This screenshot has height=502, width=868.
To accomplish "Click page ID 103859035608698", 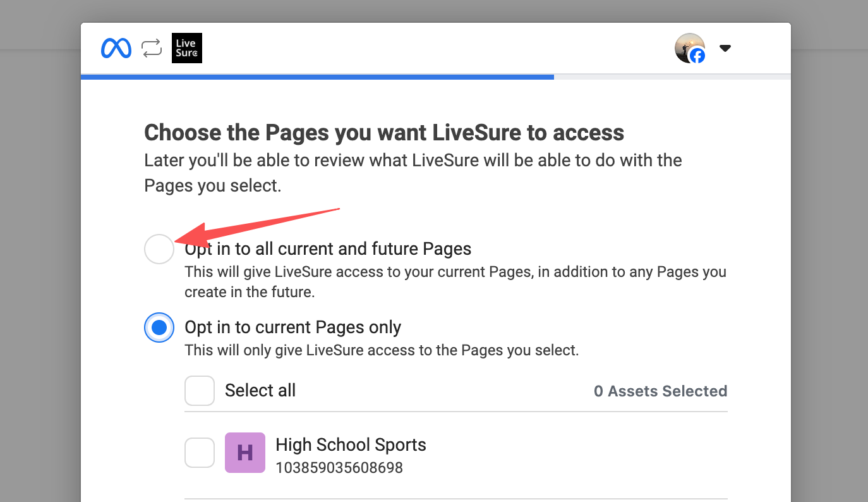I will coord(339,468).
